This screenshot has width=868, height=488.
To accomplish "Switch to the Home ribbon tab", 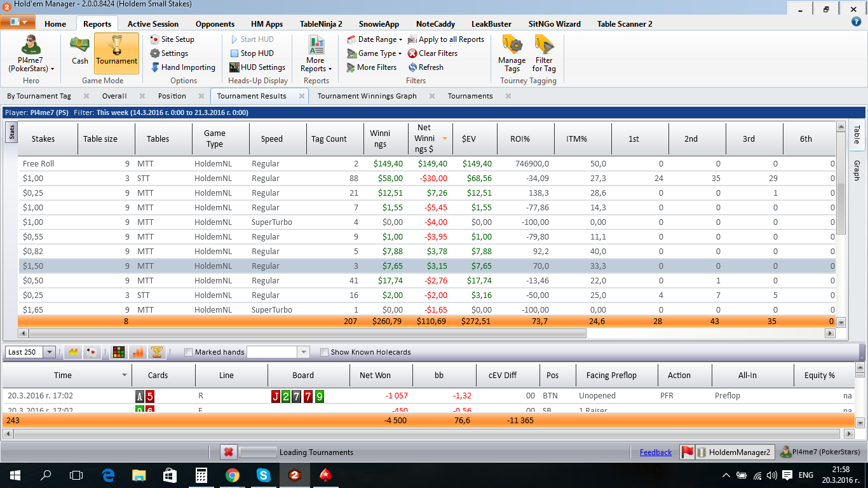I will 55,24.
